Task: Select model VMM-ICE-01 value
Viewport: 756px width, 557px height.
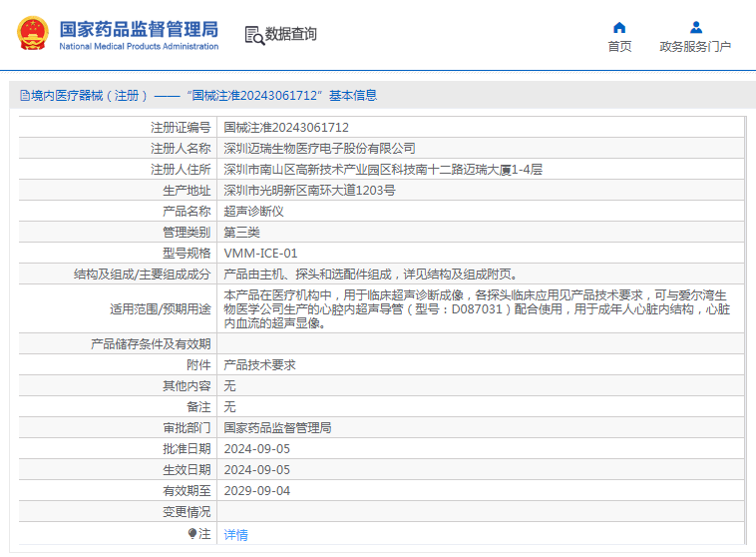Action: click(x=260, y=253)
